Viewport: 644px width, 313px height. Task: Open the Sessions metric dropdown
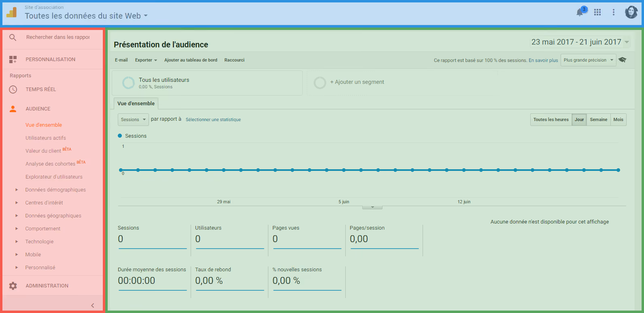coord(133,119)
